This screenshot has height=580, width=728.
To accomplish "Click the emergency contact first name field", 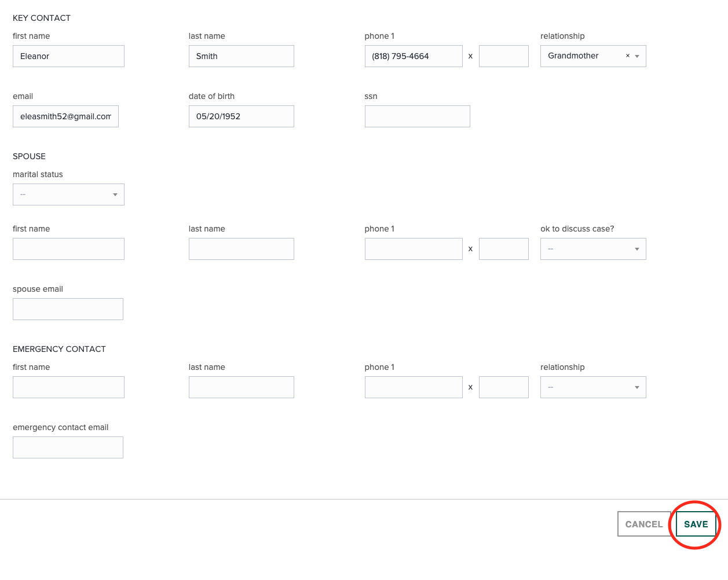I will coord(68,387).
